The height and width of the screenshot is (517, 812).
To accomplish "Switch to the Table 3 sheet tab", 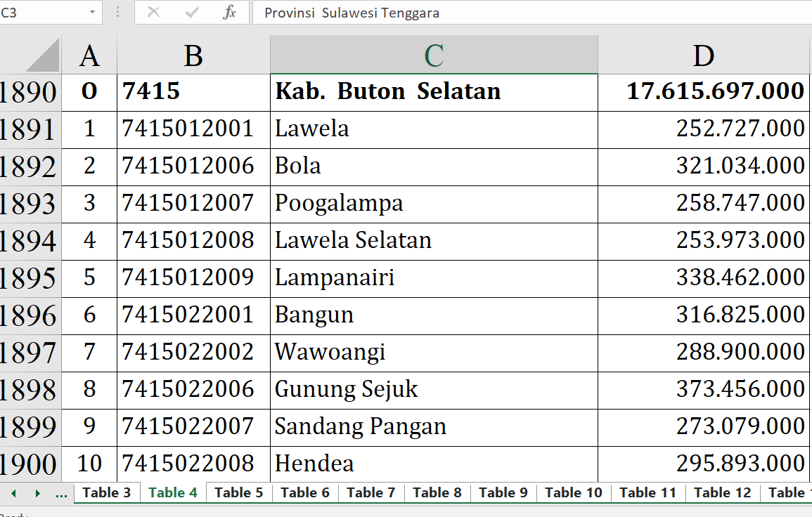I will [x=107, y=493].
